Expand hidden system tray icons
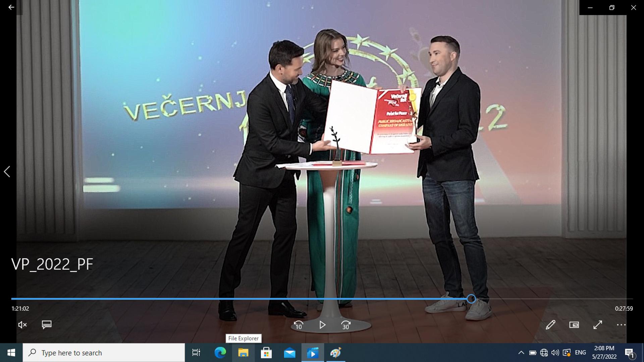The width and height of the screenshot is (644, 362). (x=521, y=353)
